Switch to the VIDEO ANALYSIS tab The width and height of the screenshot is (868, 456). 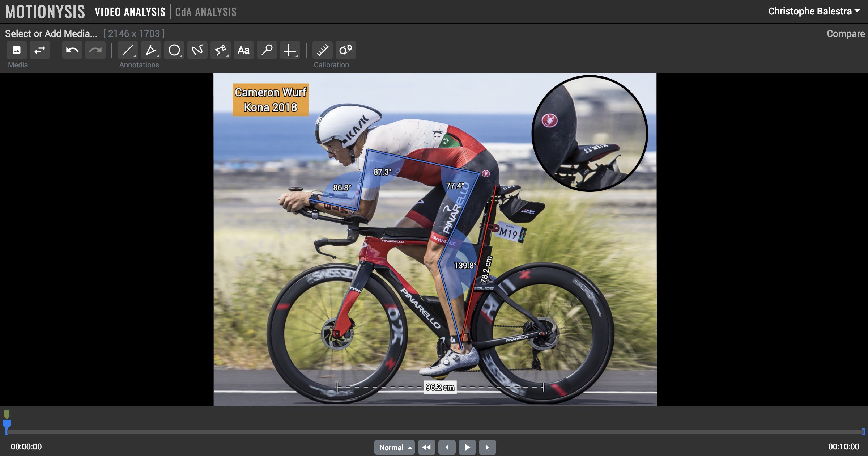[x=130, y=12]
